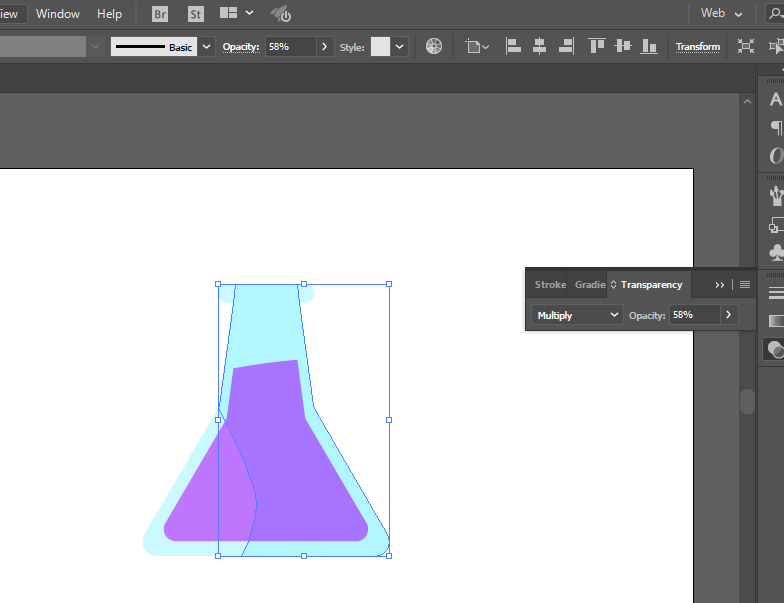Expand the control bar opacity slider arrow
Image resolution: width=784 pixels, height=603 pixels.
coord(324,47)
